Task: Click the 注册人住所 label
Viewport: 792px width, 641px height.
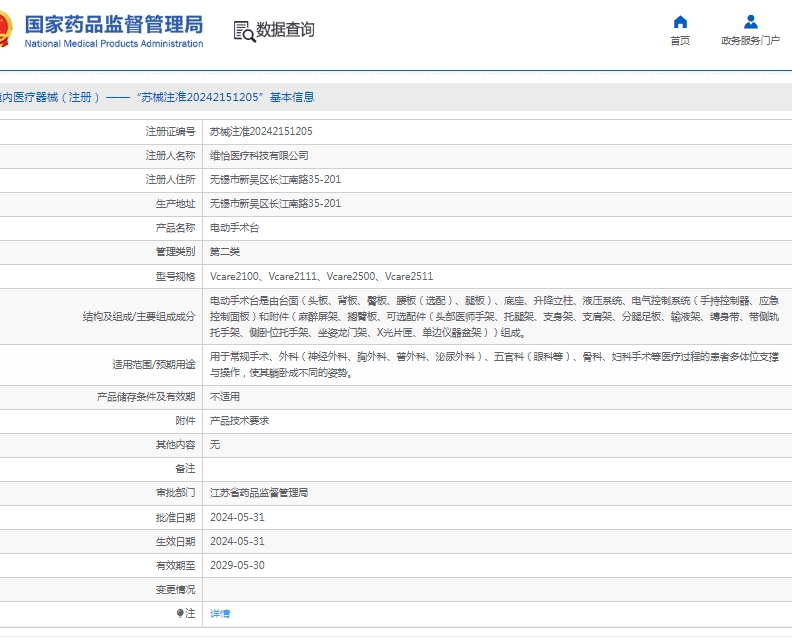Action: pyautogui.click(x=170, y=179)
